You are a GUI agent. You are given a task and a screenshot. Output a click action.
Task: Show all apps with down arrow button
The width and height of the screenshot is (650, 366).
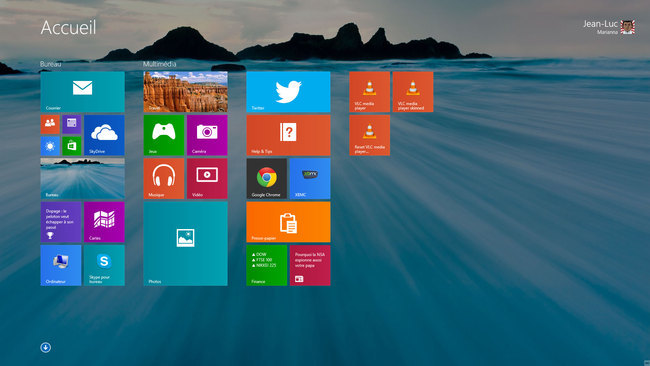click(x=46, y=347)
